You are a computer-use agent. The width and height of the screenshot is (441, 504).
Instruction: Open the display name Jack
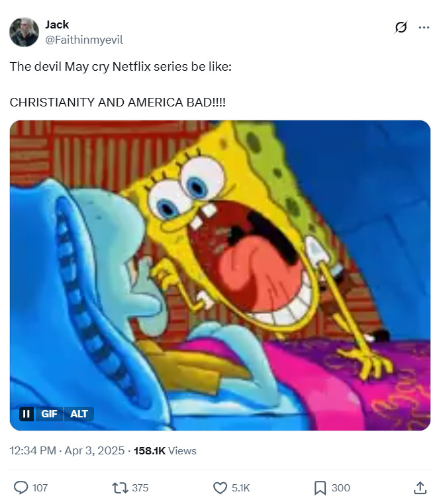click(x=57, y=24)
